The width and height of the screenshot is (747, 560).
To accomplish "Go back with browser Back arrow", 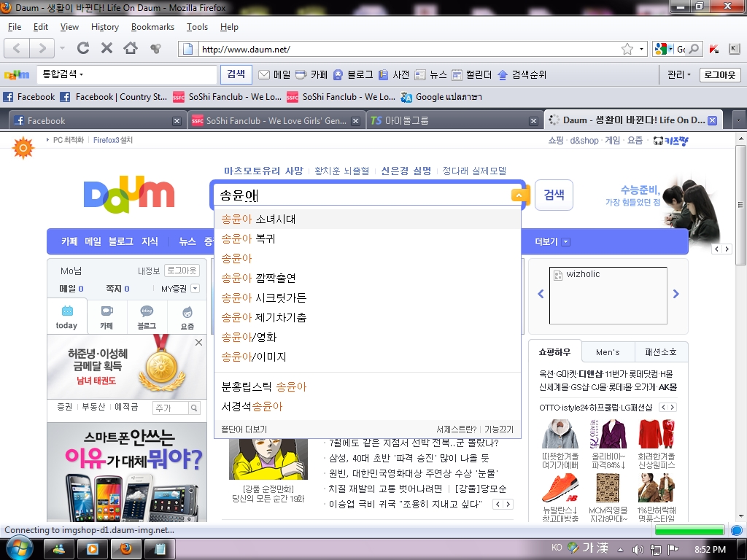I will click(x=17, y=49).
